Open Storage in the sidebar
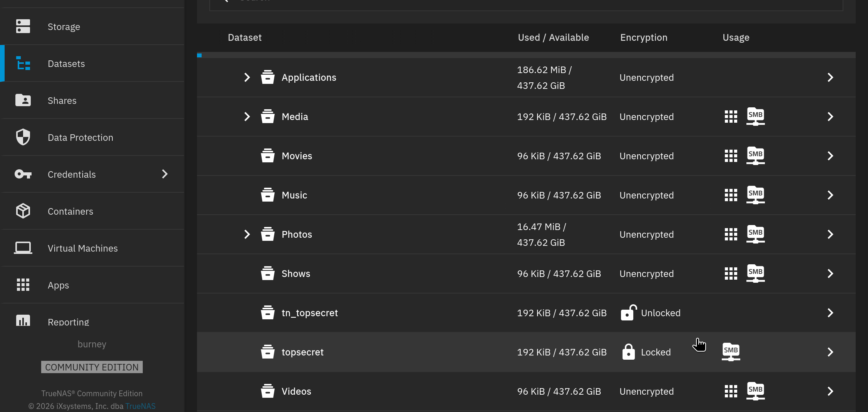The width and height of the screenshot is (868, 412). [92, 27]
